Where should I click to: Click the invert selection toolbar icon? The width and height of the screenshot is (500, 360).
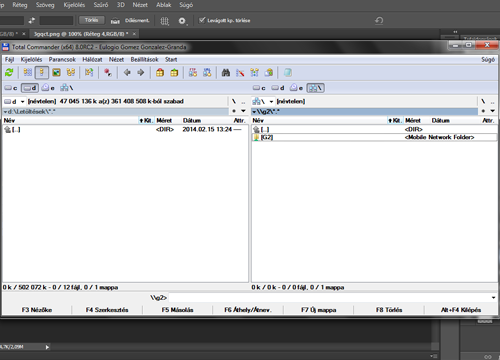coord(89,72)
